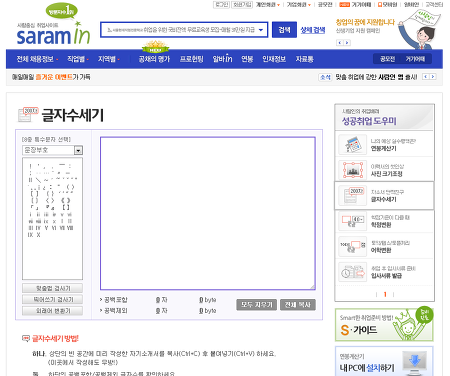Open the 알바in tab
The image size is (450, 376).
point(222,59)
